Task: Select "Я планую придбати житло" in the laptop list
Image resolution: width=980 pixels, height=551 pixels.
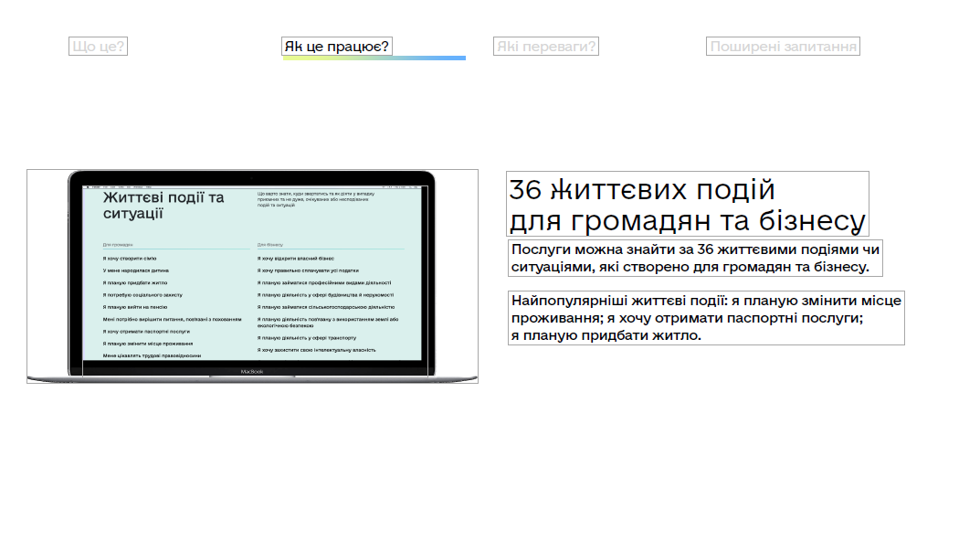Action: (135, 283)
